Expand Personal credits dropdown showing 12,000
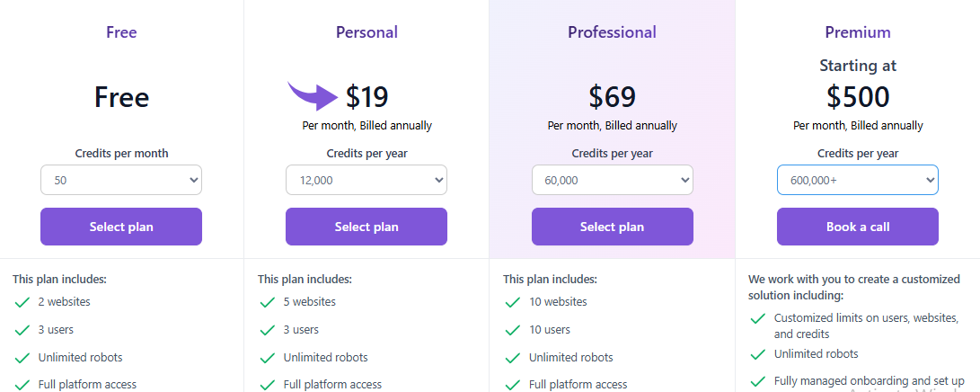Viewport: 980px width, 392px height. pyautogui.click(x=366, y=180)
